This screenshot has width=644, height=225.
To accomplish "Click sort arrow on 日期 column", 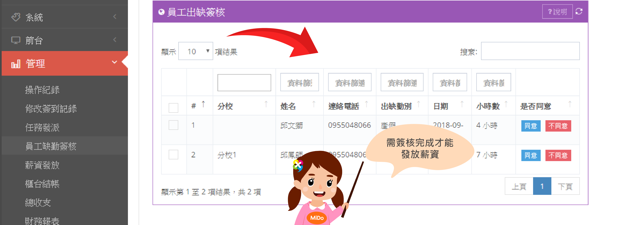I will 462,104.
